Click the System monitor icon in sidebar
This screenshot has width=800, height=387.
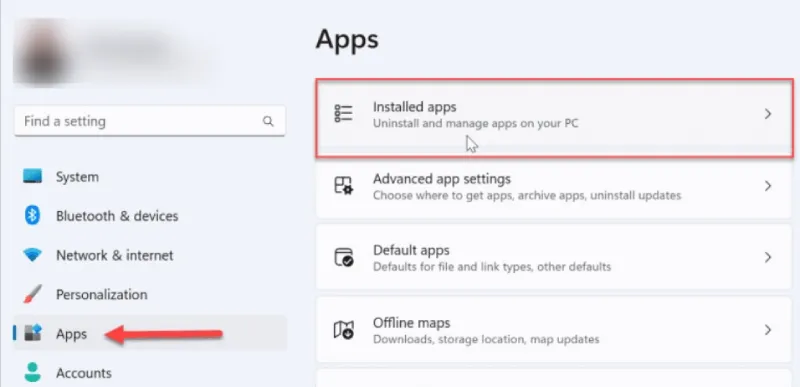tap(33, 176)
